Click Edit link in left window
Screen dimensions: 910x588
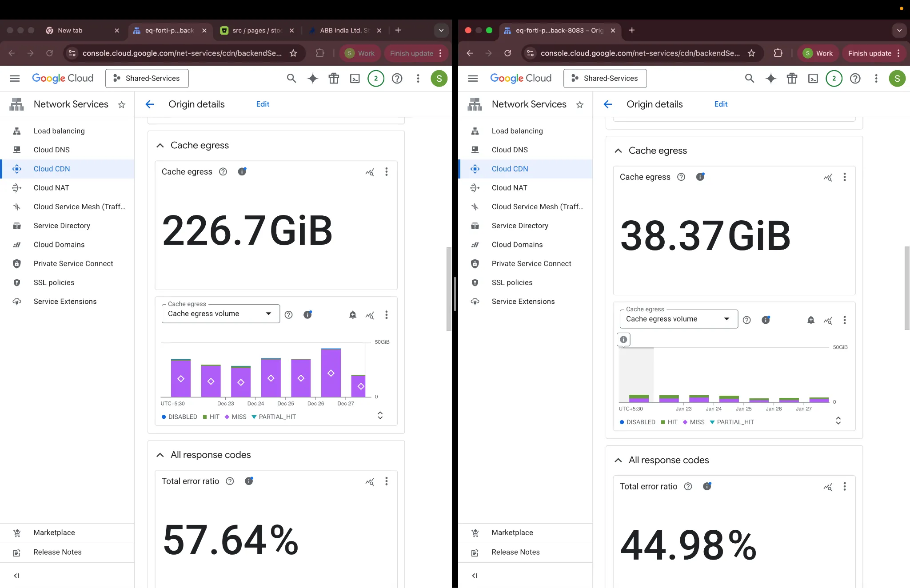pyautogui.click(x=263, y=104)
